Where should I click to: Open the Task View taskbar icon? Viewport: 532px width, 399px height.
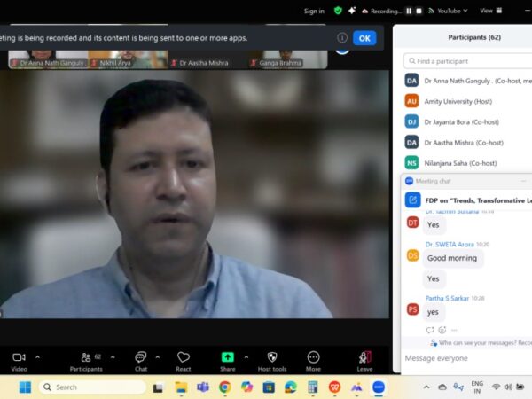click(158, 387)
